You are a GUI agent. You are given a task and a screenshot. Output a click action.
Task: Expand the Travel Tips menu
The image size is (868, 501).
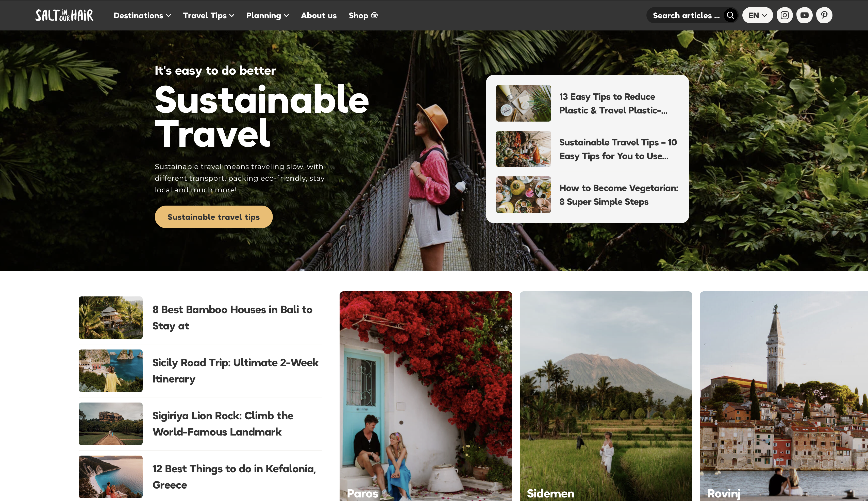[x=208, y=15]
